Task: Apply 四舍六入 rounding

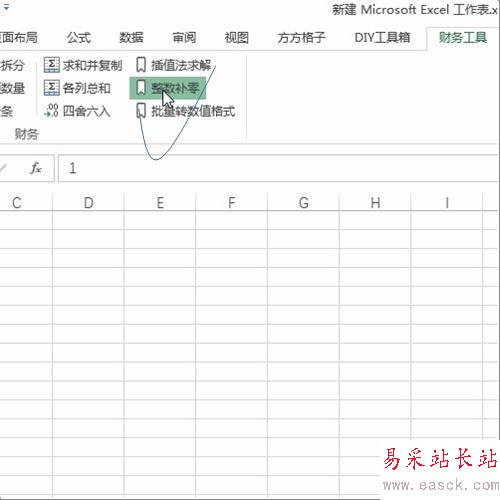Action: point(77,111)
